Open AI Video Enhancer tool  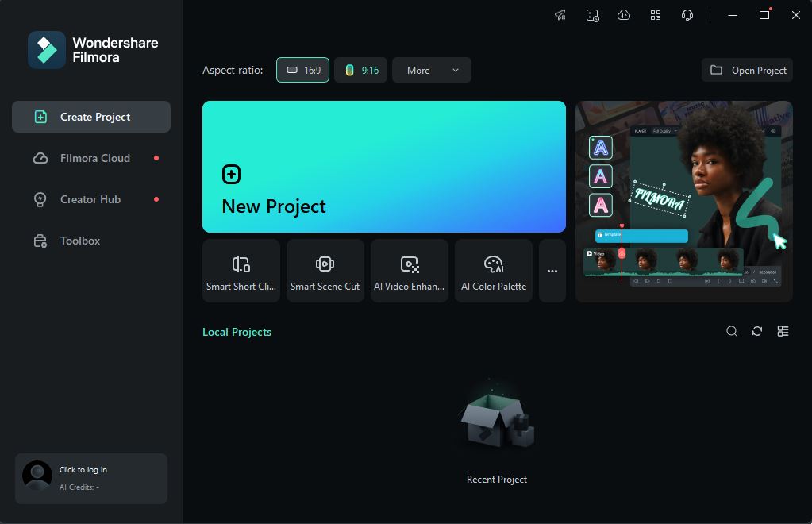click(410, 271)
